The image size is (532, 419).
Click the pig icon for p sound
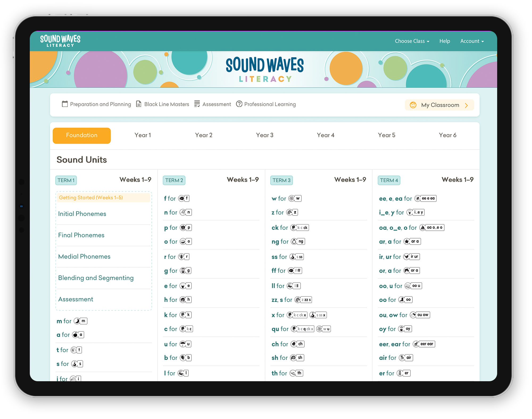pos(183,228)
